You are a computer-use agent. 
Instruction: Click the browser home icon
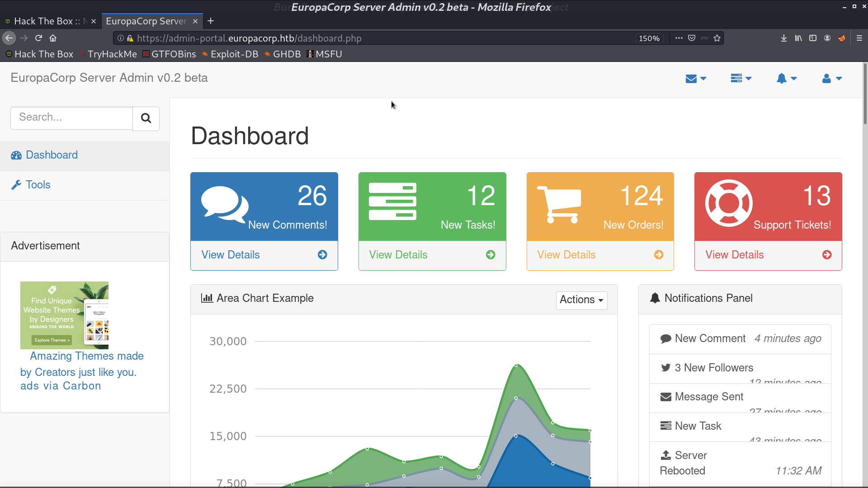point(53,38)
